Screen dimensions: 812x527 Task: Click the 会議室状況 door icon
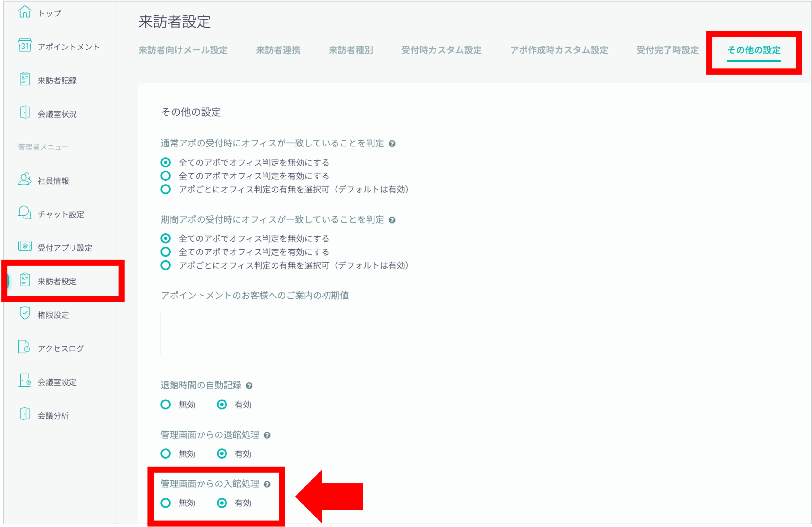(x=24, y=112)
